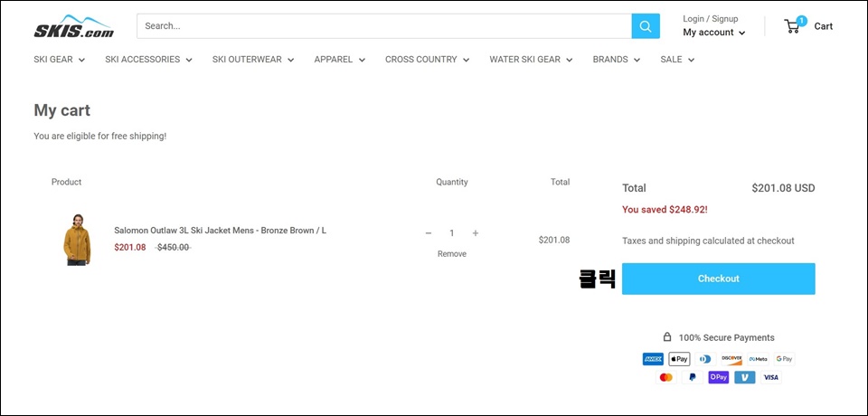Screen dimensions: 868x416
Task: Click the My cart heading
Action: click(62, 110)
